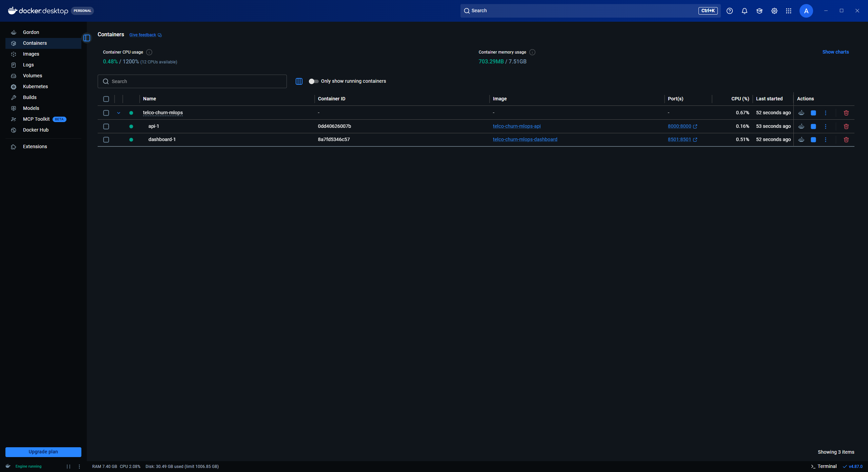Ask Gordon about dashboard-1 container
This screenshot has height=472, width=868.
[x=801, y=140]
